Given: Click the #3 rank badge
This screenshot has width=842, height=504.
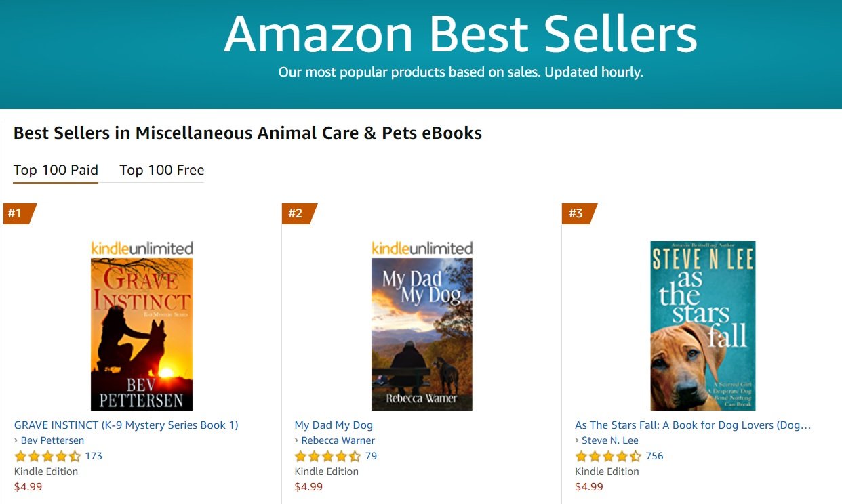Looking at the screenshot, I should pyautogui.click(x=577, y=213).
